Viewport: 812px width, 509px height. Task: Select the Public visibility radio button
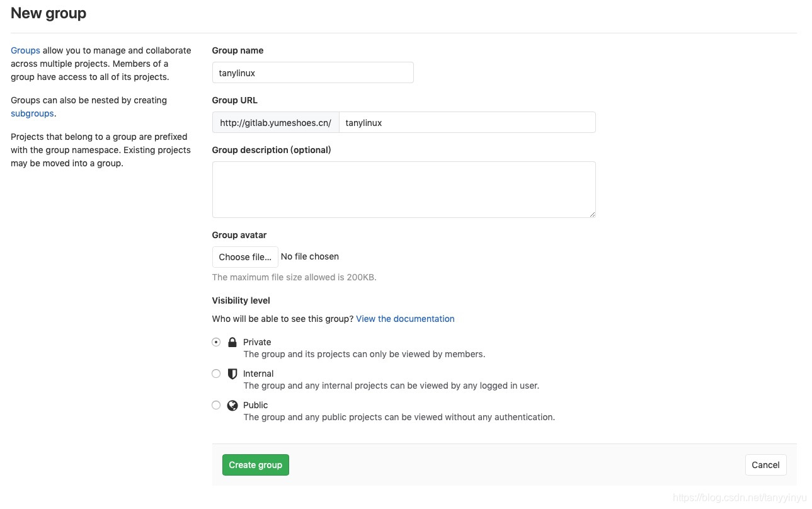point(216,405)
